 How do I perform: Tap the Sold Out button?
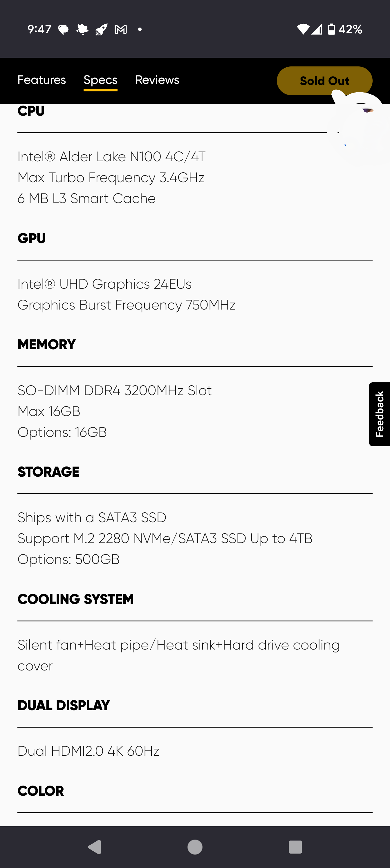(x=324, y=81)
